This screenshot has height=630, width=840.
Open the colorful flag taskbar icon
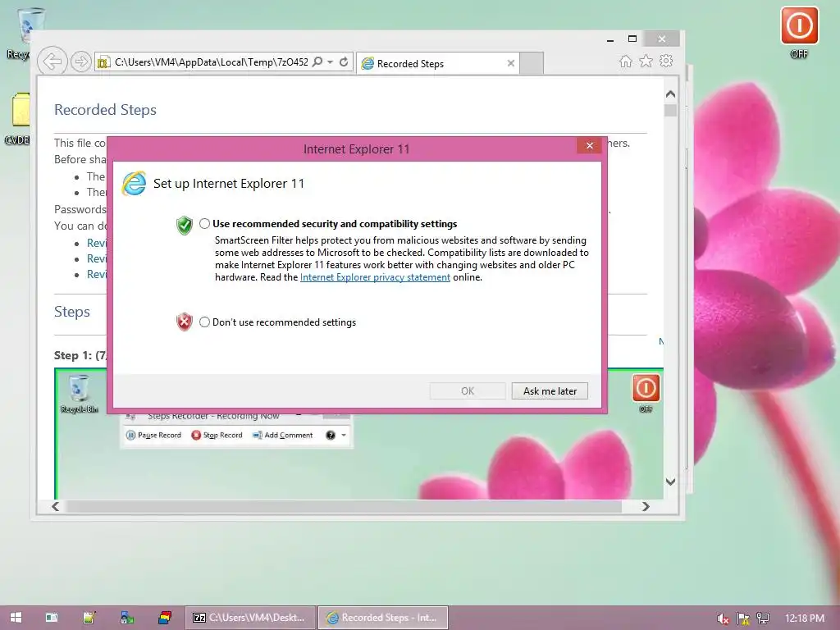tap(164, 618)
